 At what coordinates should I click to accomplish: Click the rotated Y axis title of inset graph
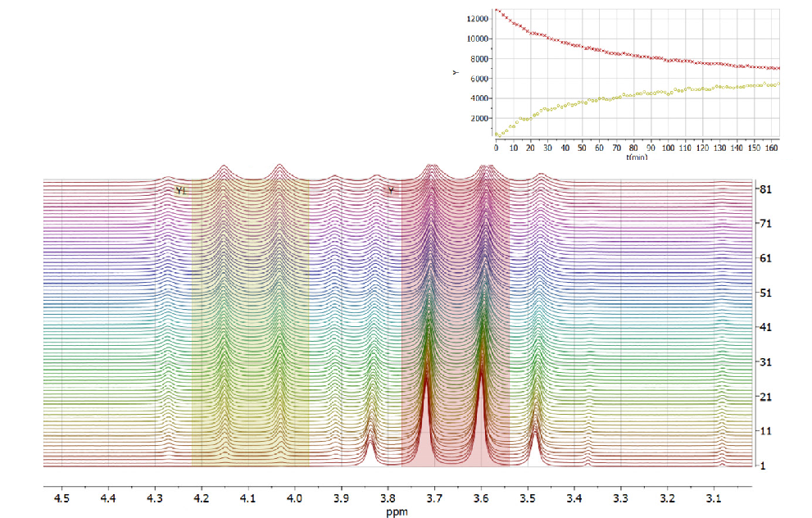point(456,72)
